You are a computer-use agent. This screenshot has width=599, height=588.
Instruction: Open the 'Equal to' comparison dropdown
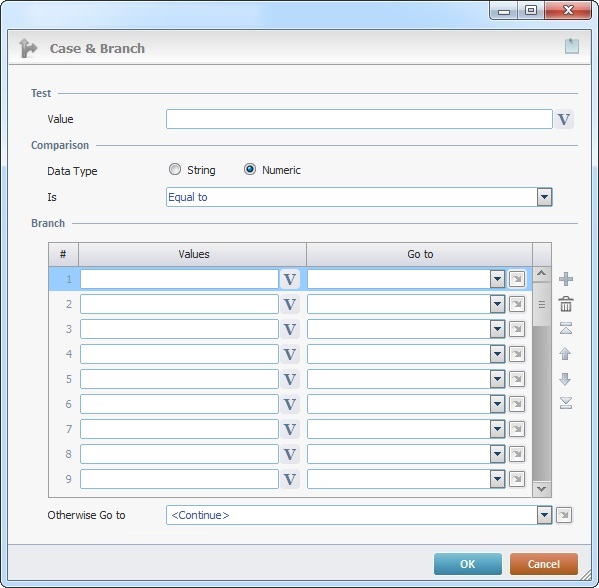coord(544,197)
